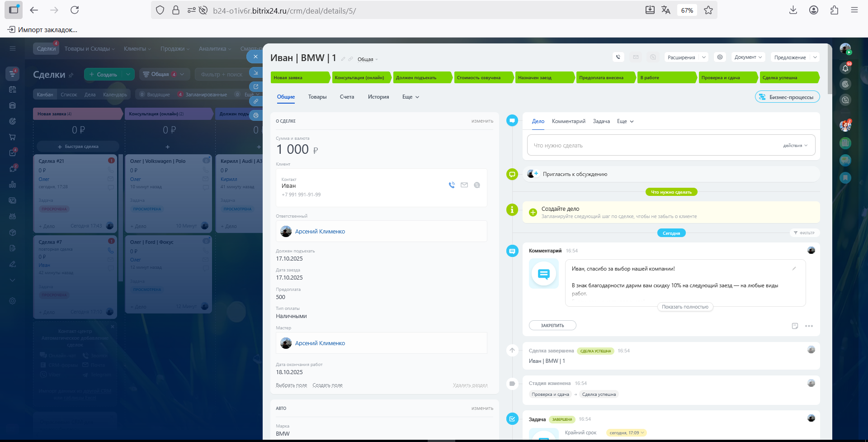Go back using the browser back arrow
Image resolution: width=868 pixels, height=442 pixels.
coord(34,10)
